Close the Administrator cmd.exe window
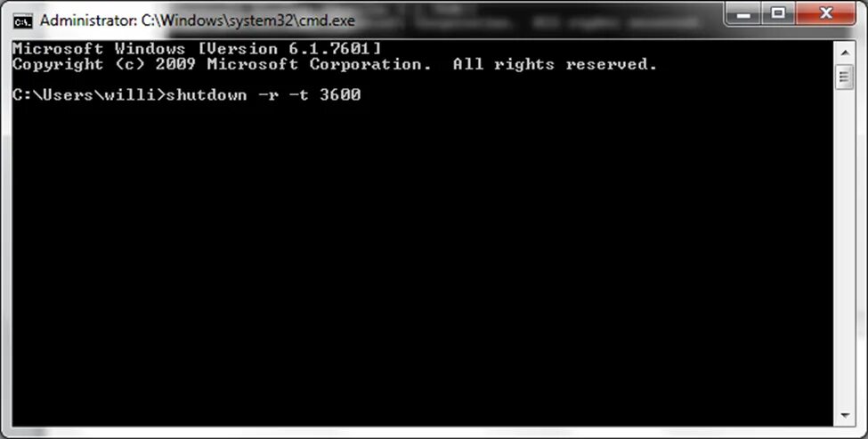The image size is (868, 439). [x=826, y=13]
